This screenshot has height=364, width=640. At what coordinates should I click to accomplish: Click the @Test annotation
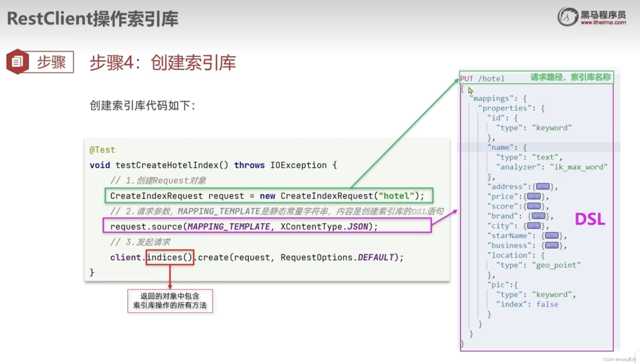click(x=102, y=150)
